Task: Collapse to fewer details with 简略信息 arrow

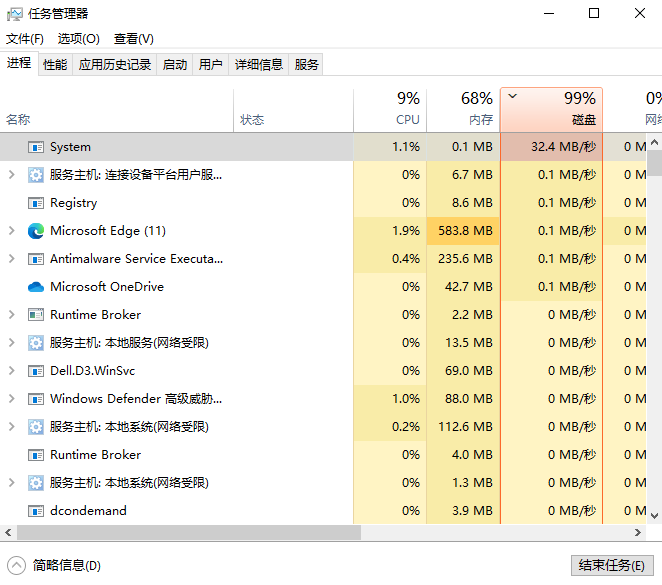Action: [x=16, y=565]
